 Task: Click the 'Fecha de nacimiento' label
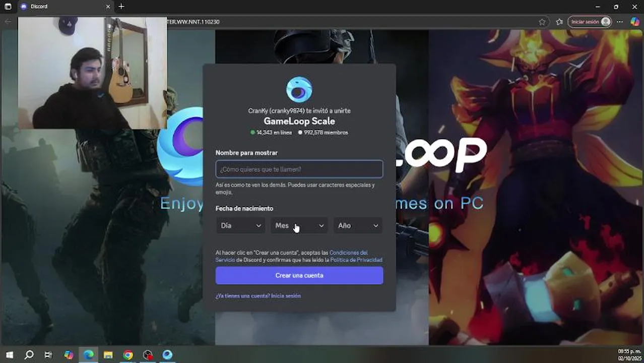coord(244,208)
